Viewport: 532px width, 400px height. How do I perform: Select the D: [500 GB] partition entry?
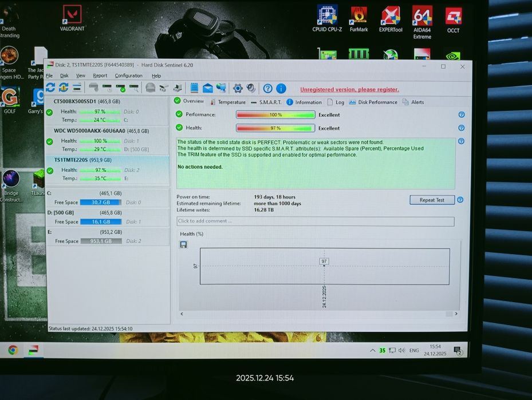(x=108, y=217)
